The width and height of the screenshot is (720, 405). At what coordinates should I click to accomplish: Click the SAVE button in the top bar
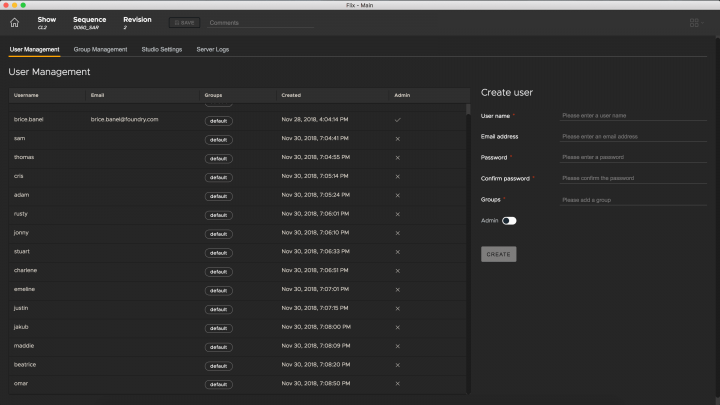point(185,22)
